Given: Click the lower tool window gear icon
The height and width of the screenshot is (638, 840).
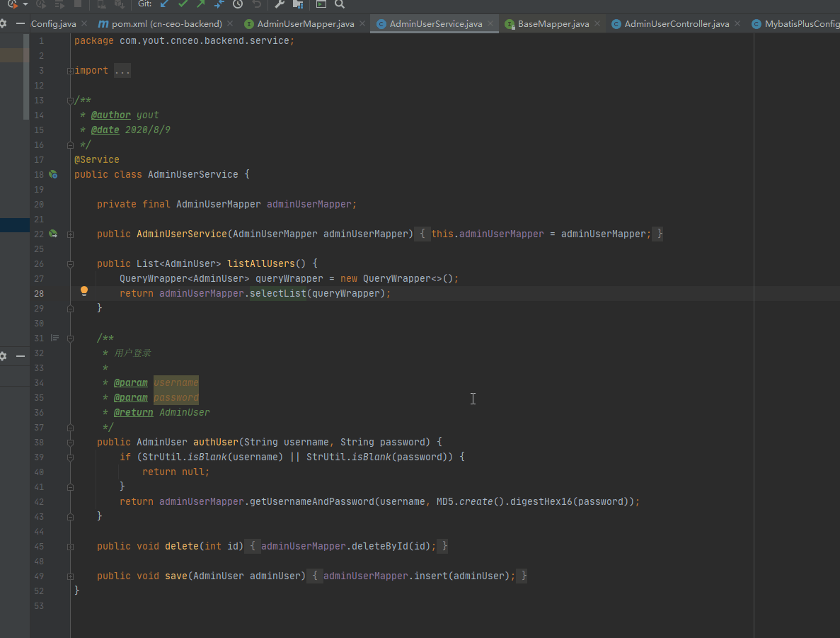Looking at the screenshot, I should (x=4, y=356).
